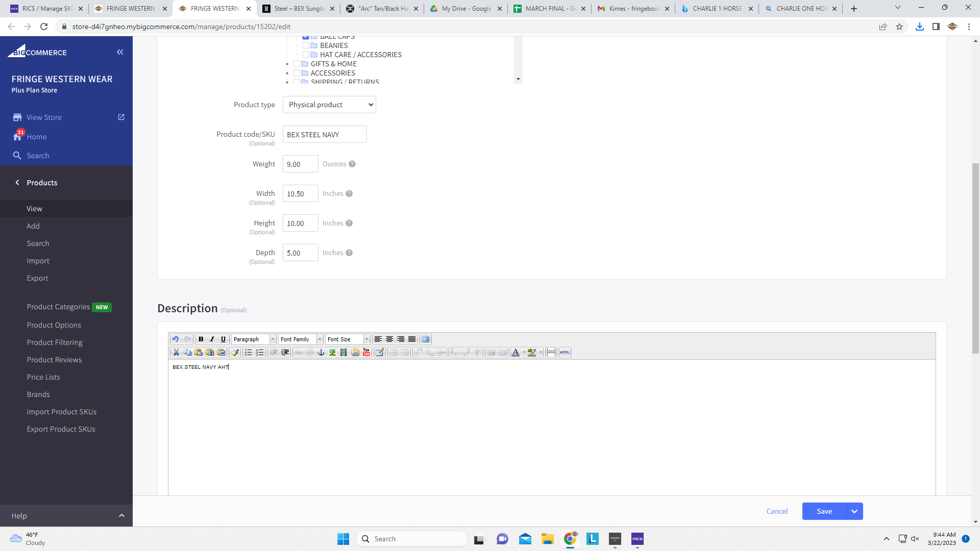Click the cleanup formatting brush icon
This screenshot has height=551, width=980.
point(235,353)
